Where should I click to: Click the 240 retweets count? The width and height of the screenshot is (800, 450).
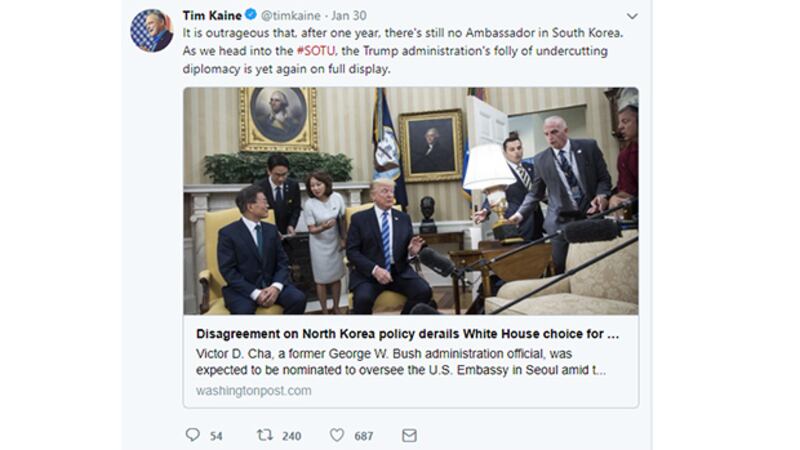pyautogui.click(x=291, y=436)
